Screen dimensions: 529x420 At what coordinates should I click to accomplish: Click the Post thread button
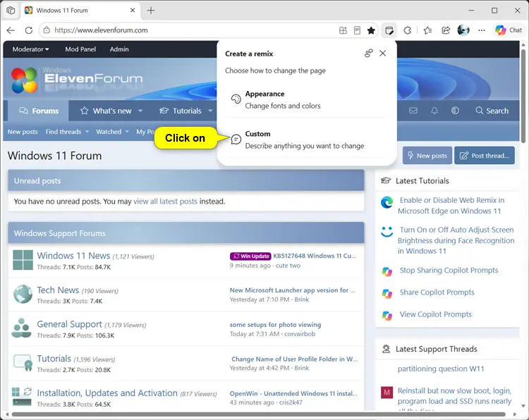[x=485, y=156]
